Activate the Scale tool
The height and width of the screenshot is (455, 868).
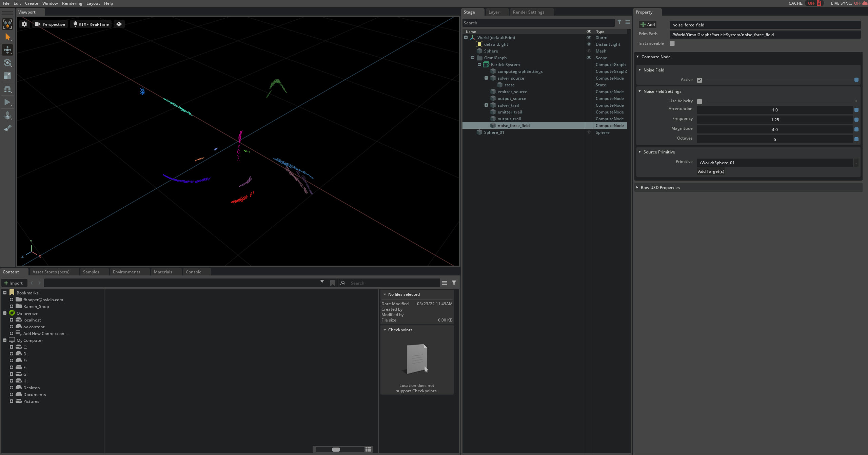click(x=7, y=76)
